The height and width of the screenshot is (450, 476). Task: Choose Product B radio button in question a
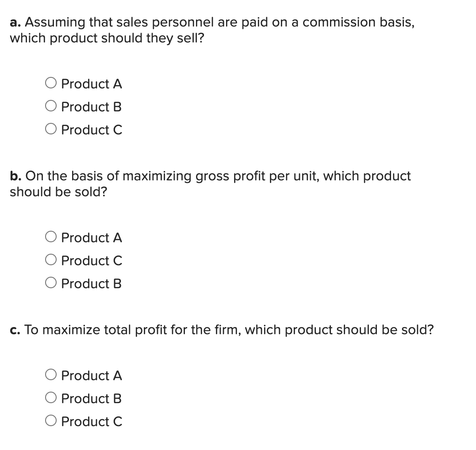click(51, 107)
